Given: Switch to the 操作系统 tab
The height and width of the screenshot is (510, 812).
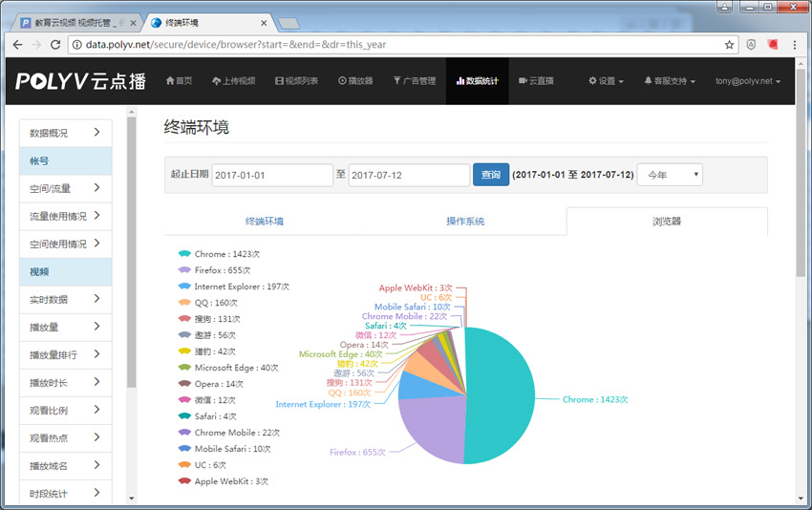Looking at the screenshot, I should (465, 222).
